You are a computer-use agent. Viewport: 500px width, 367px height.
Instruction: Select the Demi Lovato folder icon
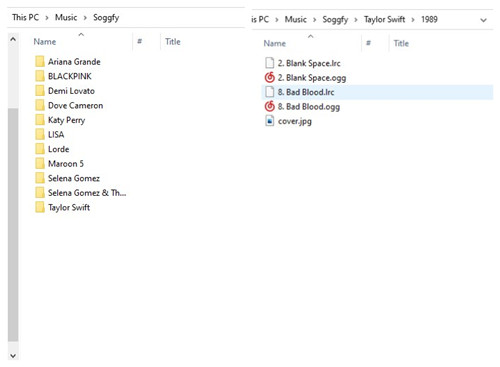(40, 91)
